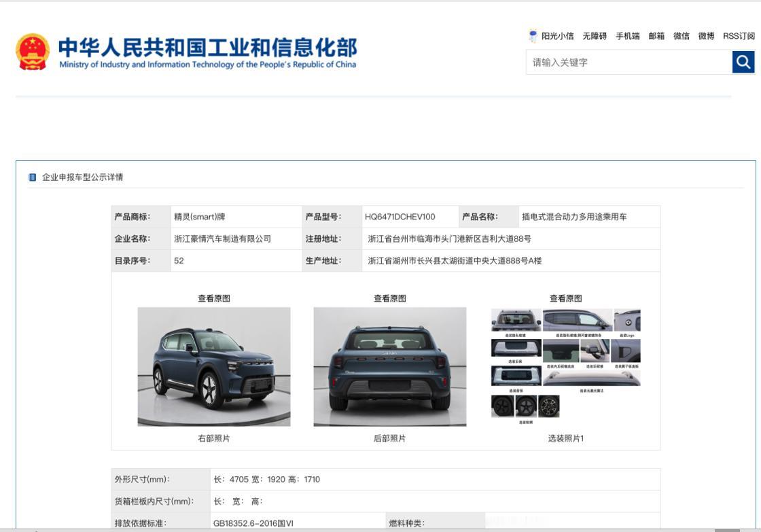Select production address 浙江省湖州市长兴县太湖街道中央大道888号A楼
761x532 pixels.
(x=455, y=261)
